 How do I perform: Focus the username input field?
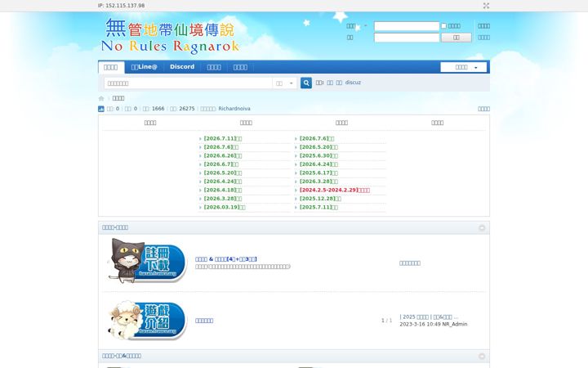click(x=407, y=26)
